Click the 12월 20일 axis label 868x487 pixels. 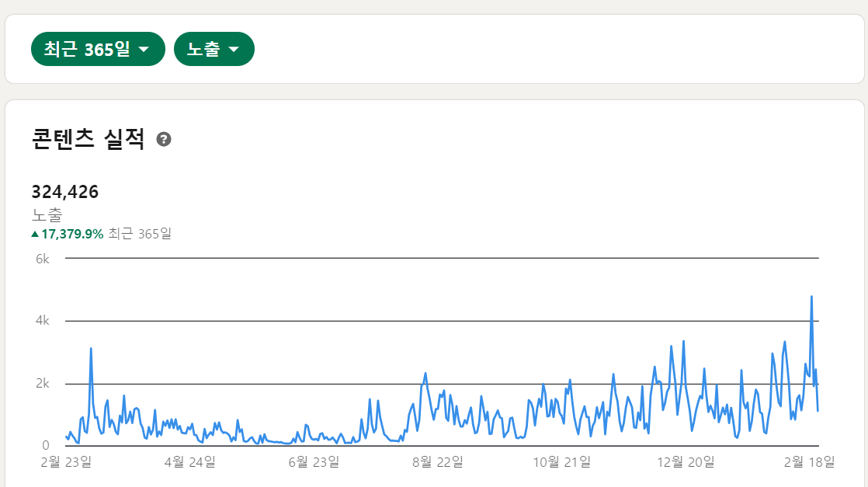click(x=686, y=462)
